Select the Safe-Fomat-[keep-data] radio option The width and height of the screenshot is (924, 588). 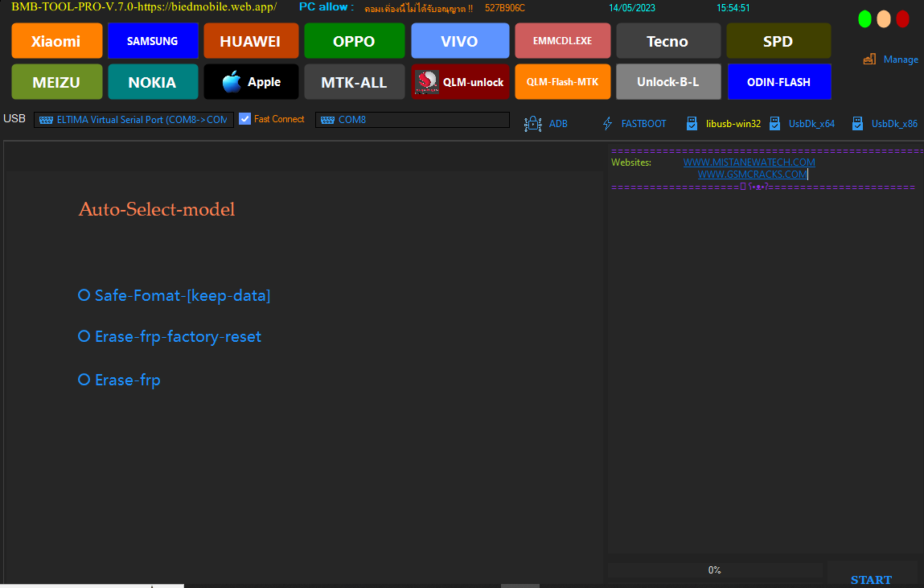(x=84, y=294)
